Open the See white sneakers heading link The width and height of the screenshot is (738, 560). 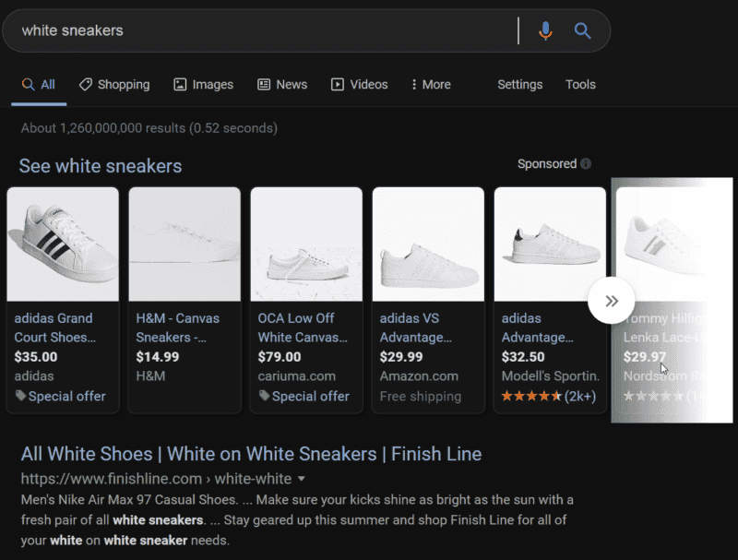(101, 166)
